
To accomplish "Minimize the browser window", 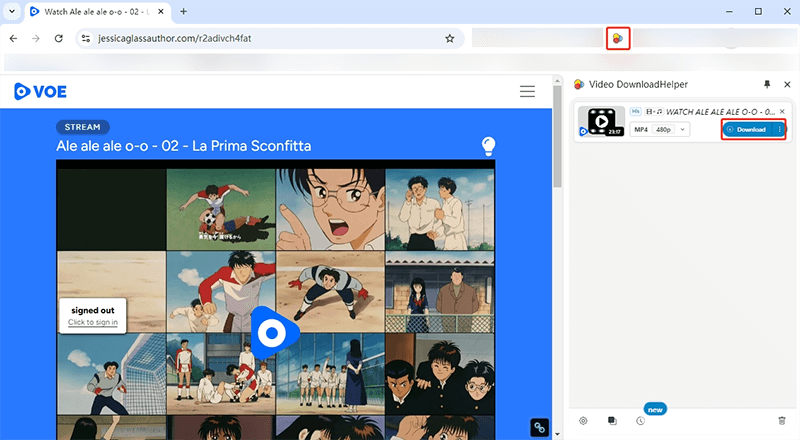I will [x=730, y=11].
